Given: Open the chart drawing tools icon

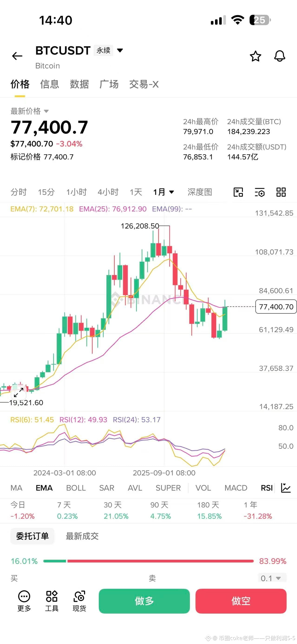Looking at the screenshot, I should coord(238,192).
